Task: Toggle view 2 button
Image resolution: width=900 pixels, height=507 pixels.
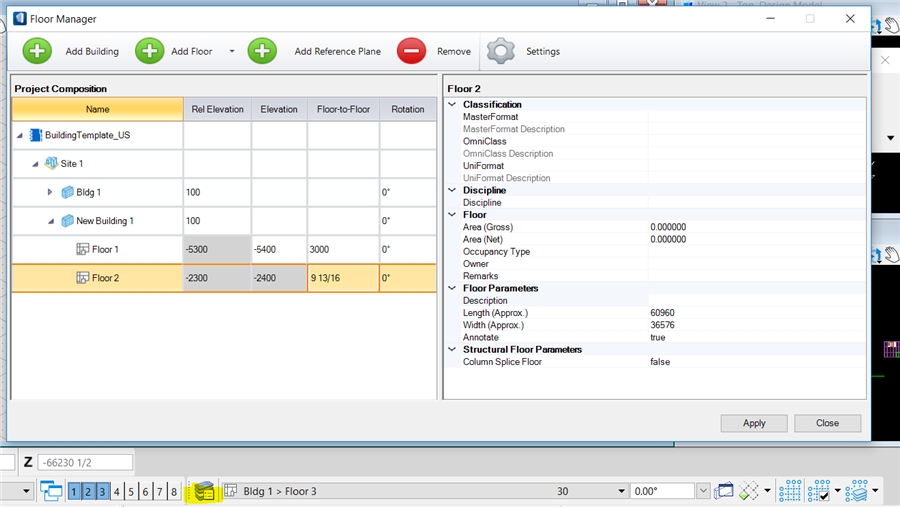Action: point(88,491)
